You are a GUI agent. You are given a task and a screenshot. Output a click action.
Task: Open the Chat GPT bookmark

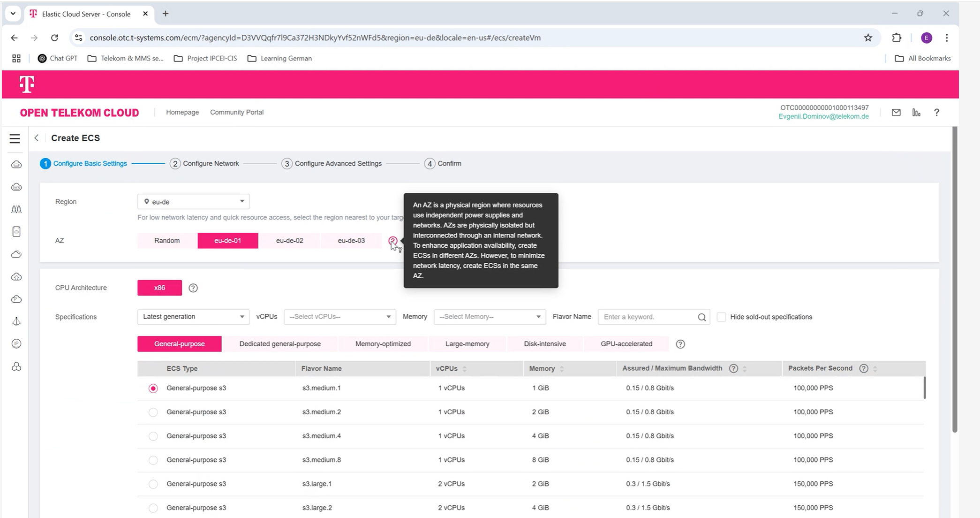[58, 59]
